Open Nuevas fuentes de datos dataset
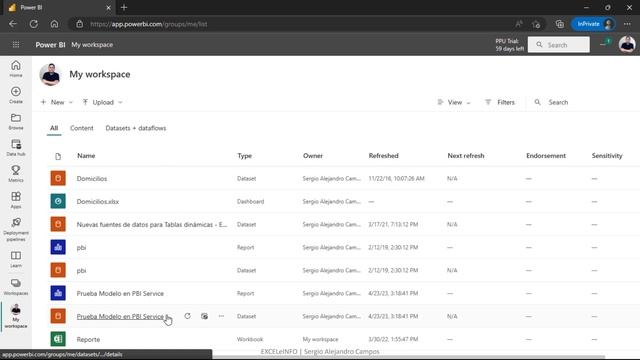640x360 pixels. click(152, 224)
